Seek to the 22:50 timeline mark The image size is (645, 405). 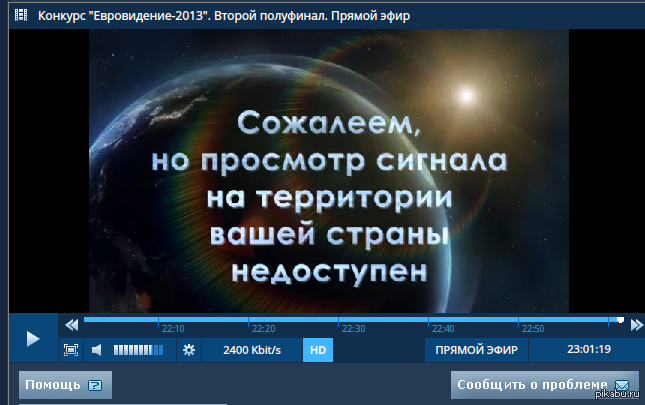[x=533, y=329]
